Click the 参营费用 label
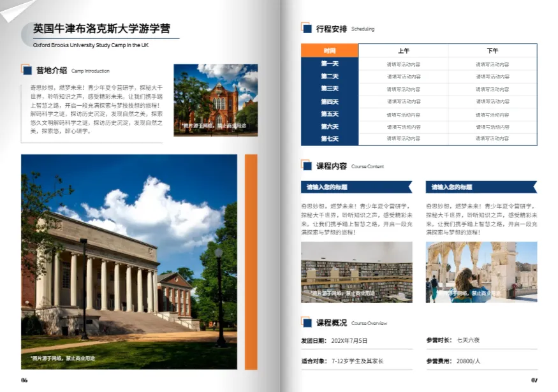This screenshot has width=558, height=392. pyautogui.click(x=439, y=361)
